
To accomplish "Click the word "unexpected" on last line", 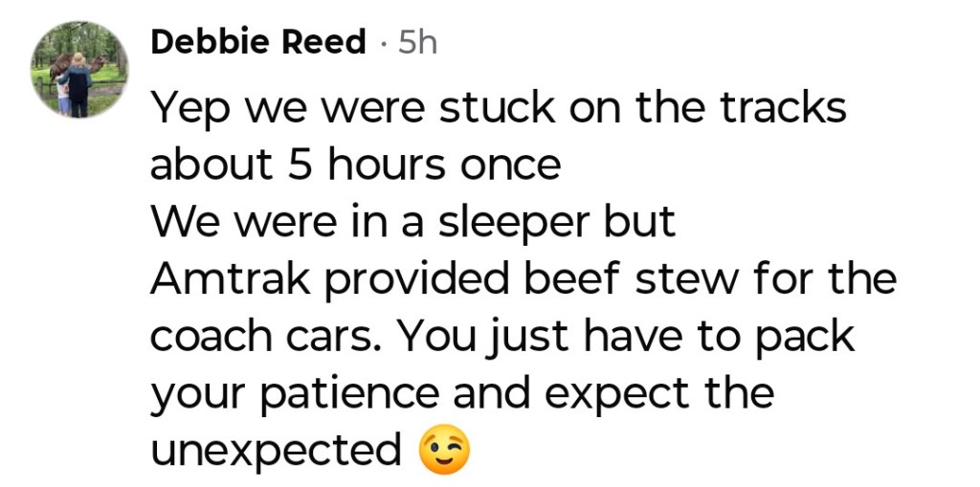I will 276,450.
